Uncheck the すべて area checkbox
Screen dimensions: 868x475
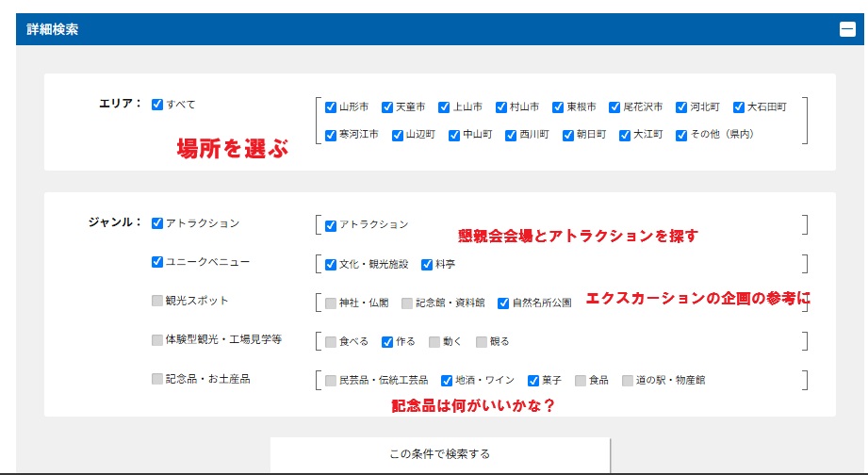pyautogui.click(x=157, y=105)
